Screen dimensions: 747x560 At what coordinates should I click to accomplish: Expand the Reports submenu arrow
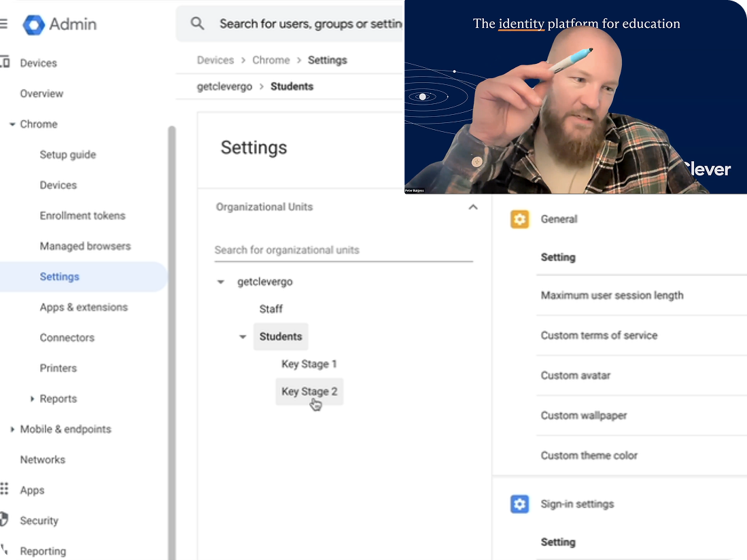pyautogui.click(x=32, y=398)
